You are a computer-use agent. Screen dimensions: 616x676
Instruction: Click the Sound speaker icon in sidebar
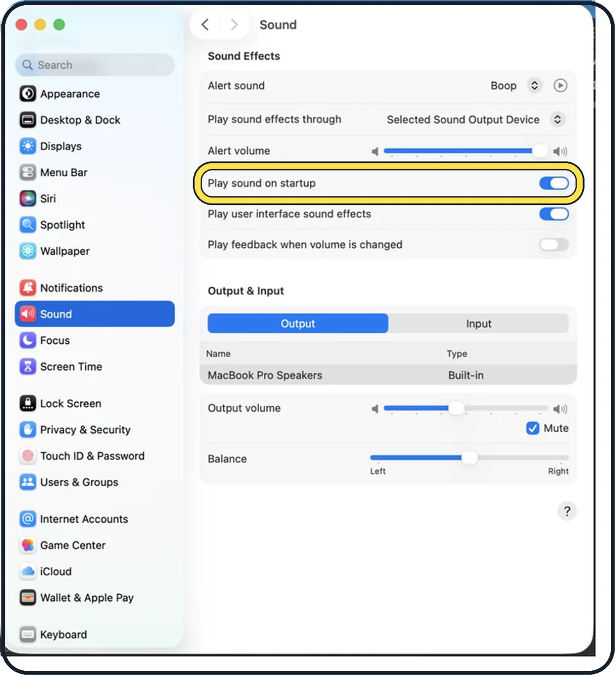point(28,314)
